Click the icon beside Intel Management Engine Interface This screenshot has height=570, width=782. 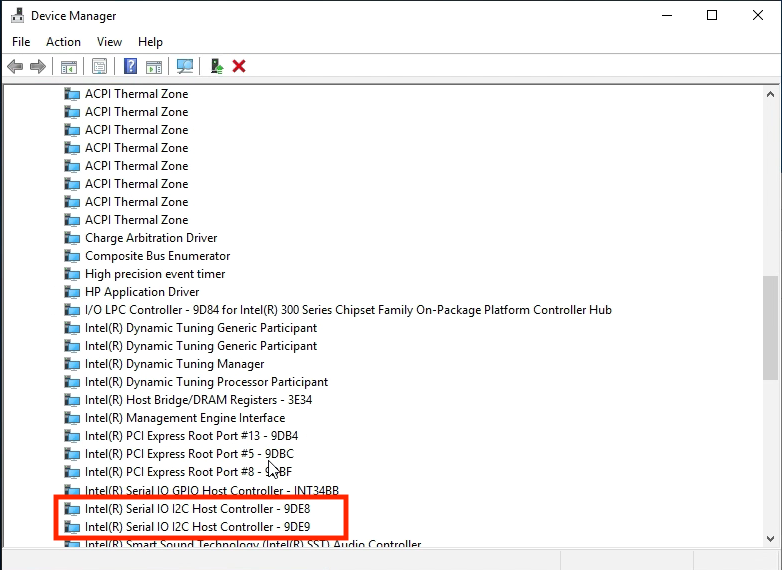coord(72,418)
